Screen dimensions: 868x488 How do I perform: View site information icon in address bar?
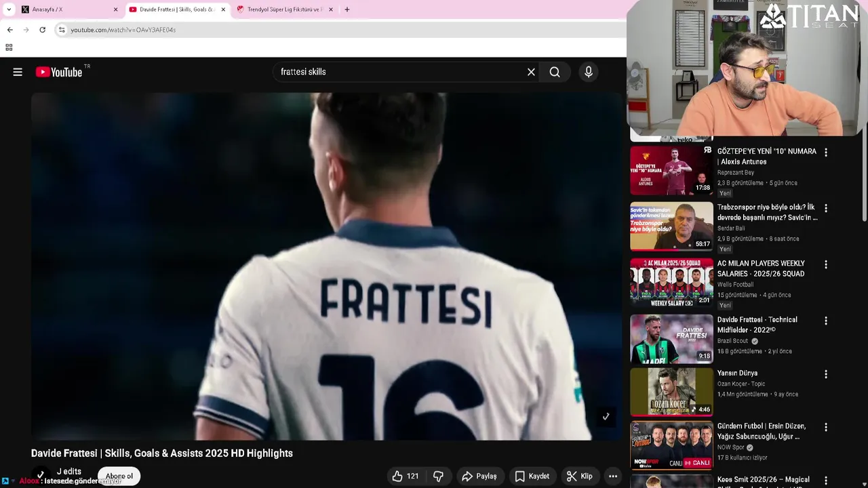pos(62,30)
